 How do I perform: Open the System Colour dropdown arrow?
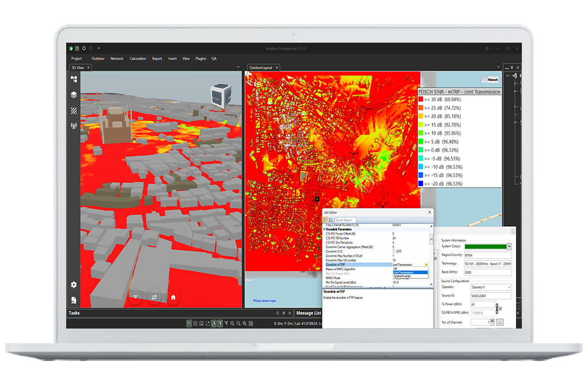click(509, 247)
